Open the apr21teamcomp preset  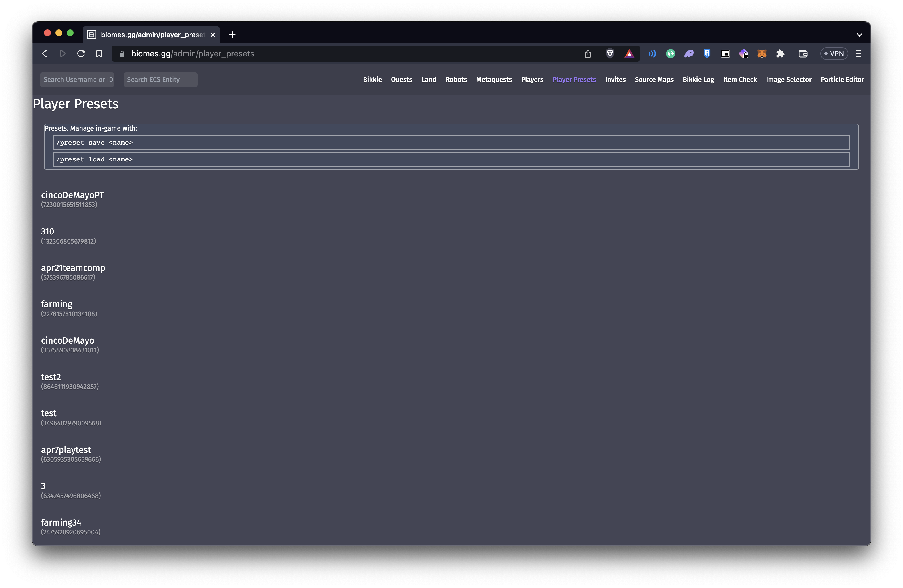73,268
